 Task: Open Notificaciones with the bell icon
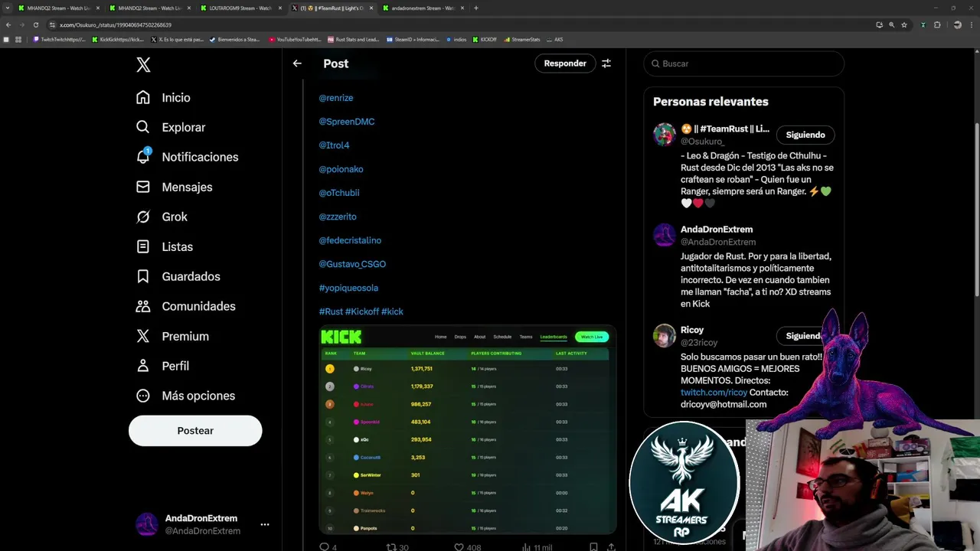(187, 157)
